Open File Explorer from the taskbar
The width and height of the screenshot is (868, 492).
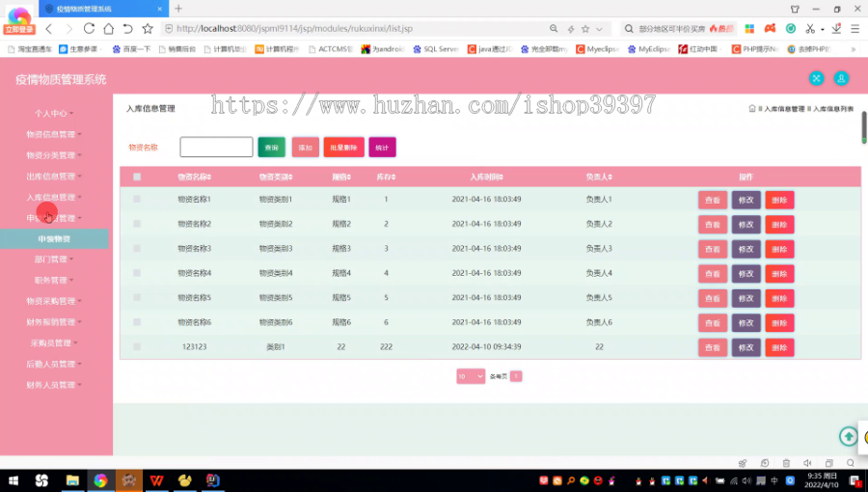pyautogui.click(x=72, y=480)
